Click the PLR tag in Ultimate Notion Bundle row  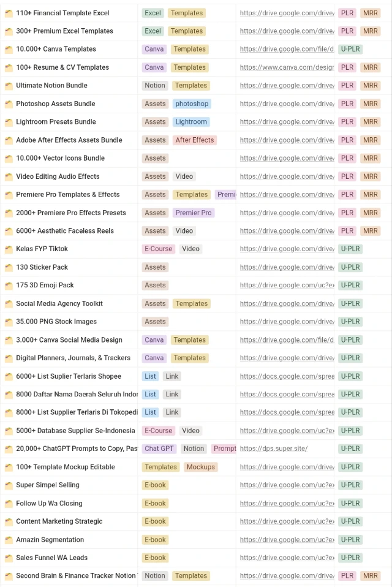pyautogui.click(x=347, y=85)
